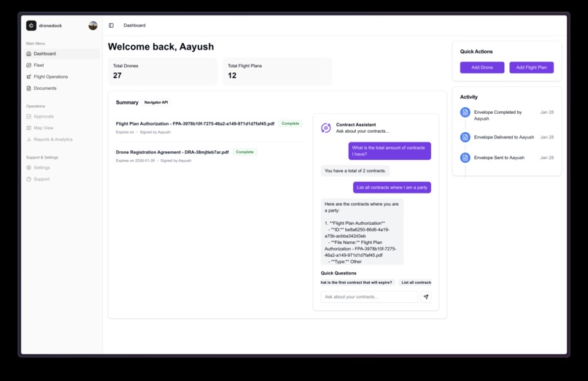Click the total amount of contracts chat message

[x=390, y=151]
